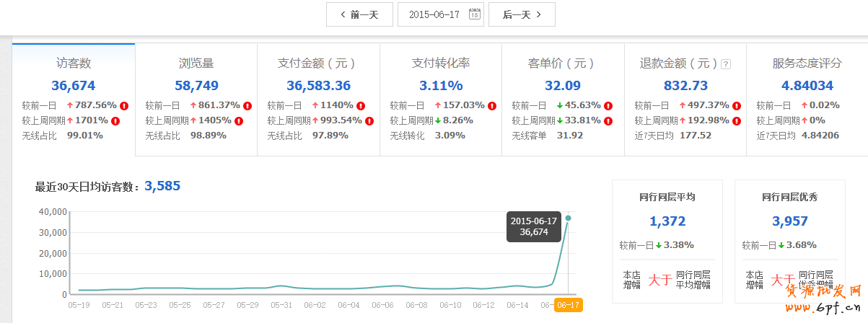Screen dimensions: 868x323
Task: Open the 服务态度评分 metric tab
Action: point(807,63)
